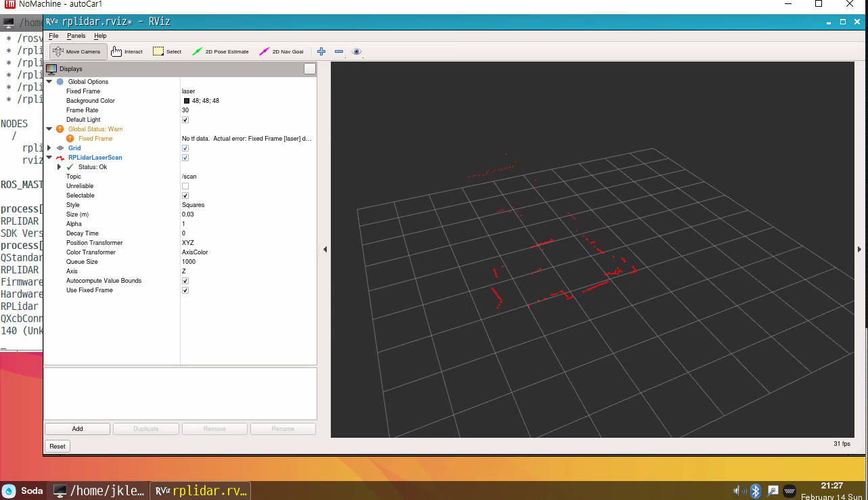
Task: Activate the Select tool
Action: click(167, 51)
